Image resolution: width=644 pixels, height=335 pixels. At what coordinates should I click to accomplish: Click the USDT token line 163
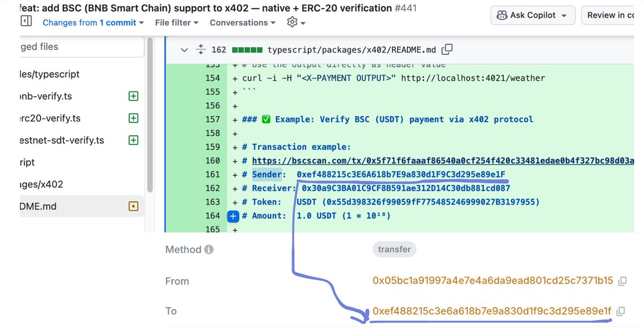390,202
